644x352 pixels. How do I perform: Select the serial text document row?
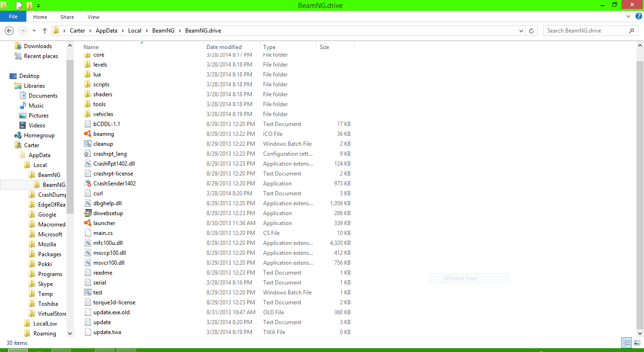click(217, 283)
